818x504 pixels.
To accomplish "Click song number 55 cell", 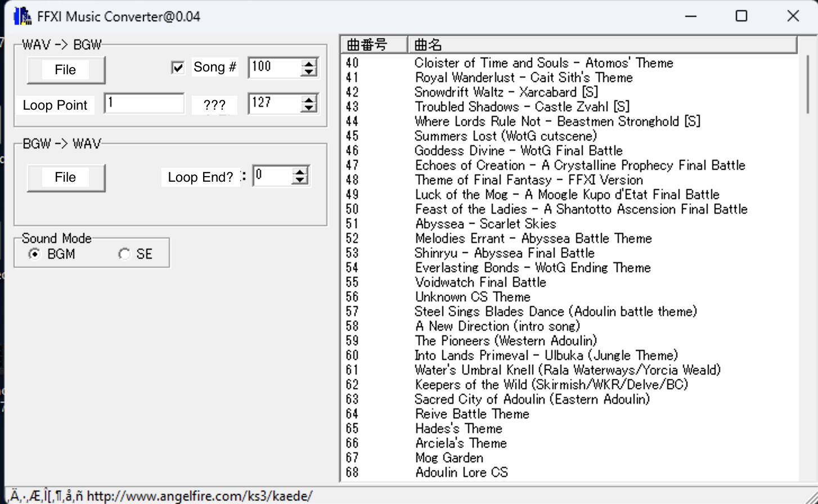I will point(352,282).
